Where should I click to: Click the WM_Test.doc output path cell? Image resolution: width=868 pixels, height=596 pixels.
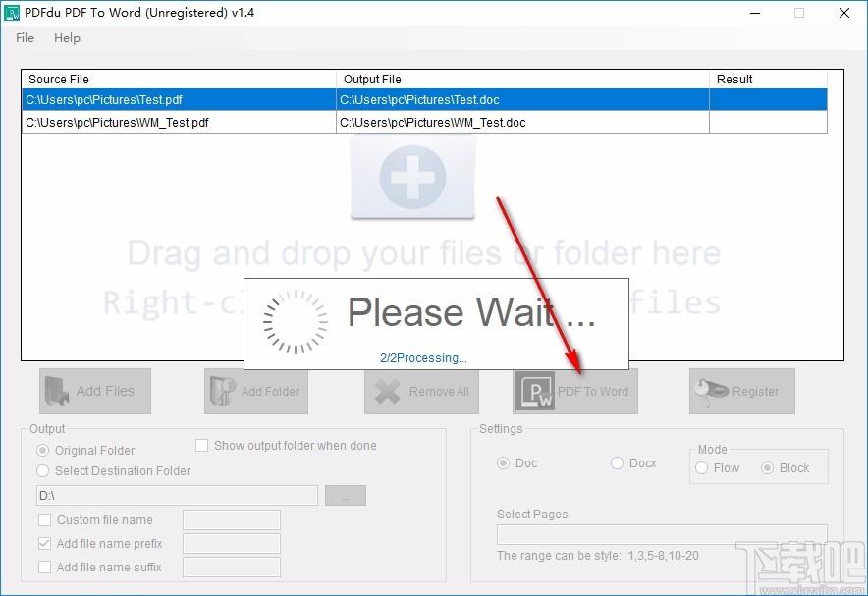click(x=522, y=123)
